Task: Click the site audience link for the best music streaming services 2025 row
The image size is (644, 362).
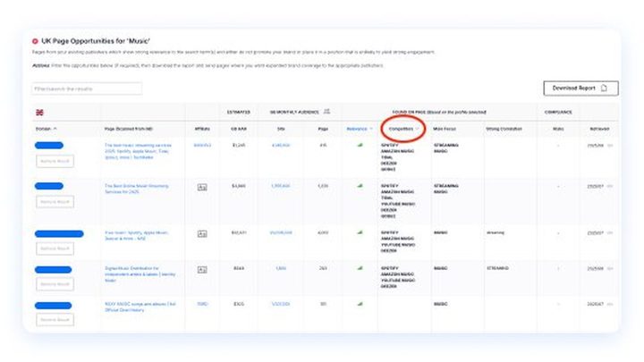Action: (x=281, y=146)
